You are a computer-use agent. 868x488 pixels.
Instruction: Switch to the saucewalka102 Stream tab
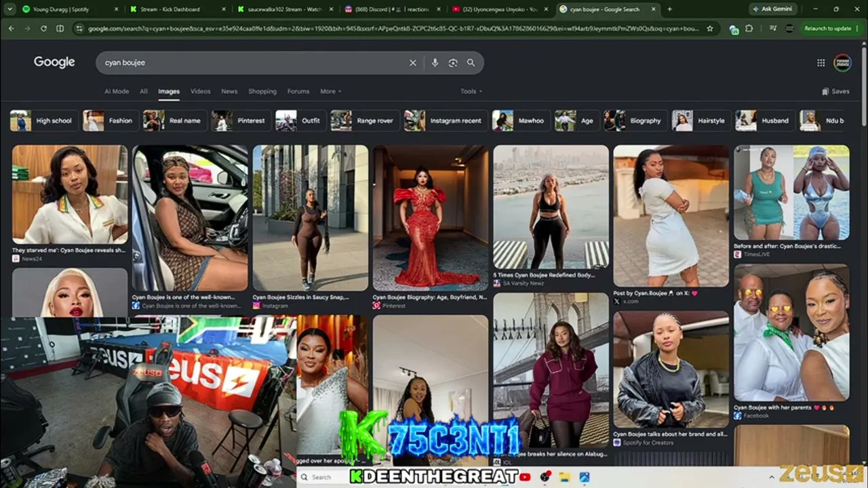pyautogui.click(x=285, y=9)
